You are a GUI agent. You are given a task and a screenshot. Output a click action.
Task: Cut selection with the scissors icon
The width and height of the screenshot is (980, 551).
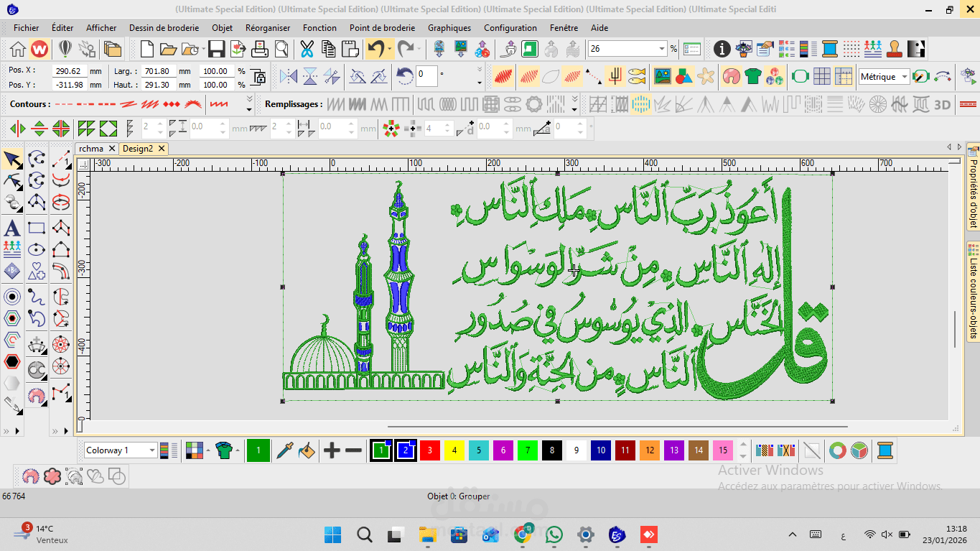307,49
